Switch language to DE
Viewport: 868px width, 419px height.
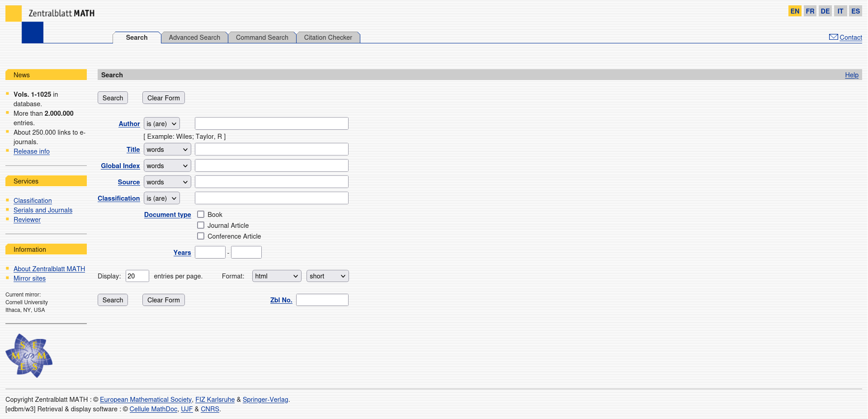(826, 11)
